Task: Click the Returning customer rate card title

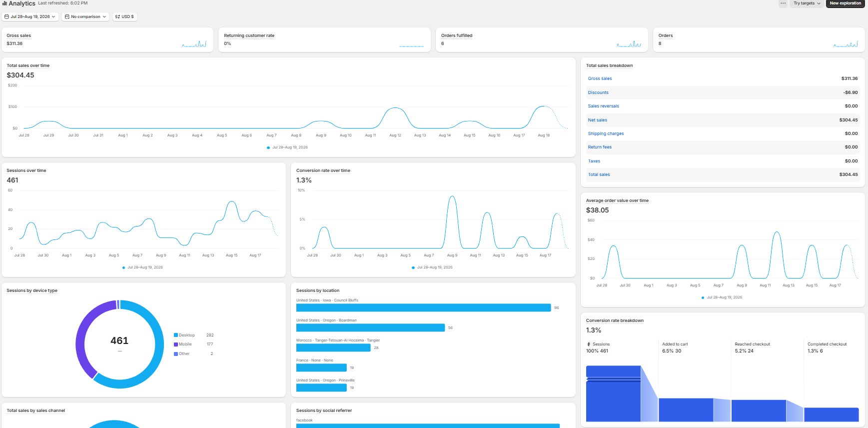Action: click(x=249, y=35)
